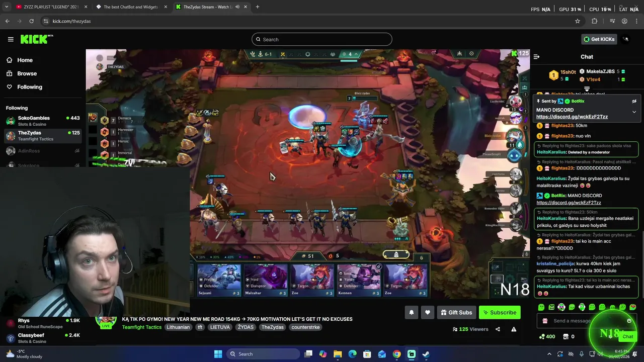The image size is (644, 362).
Task: Open the browser extensions menu
Action: pyautogui.click(x=595, y=21)
